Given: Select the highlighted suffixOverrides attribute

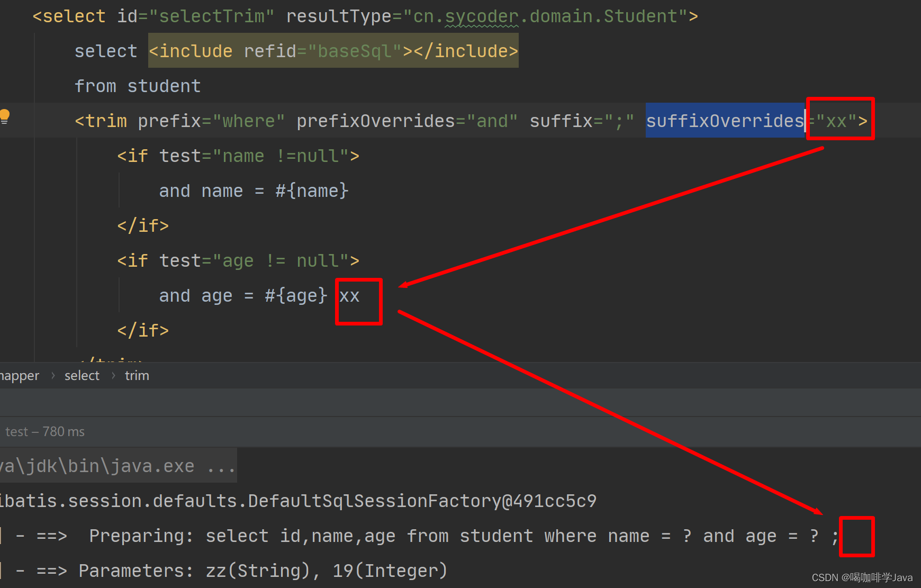Looking at the screenshot, I should click(725, 121).
